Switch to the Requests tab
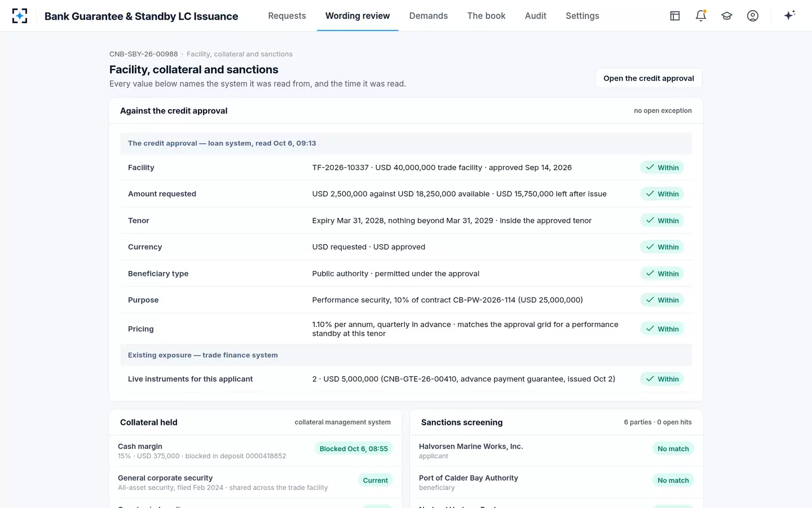Image resolution: width=812 pixels, height=508 pixels. [287, 16]
